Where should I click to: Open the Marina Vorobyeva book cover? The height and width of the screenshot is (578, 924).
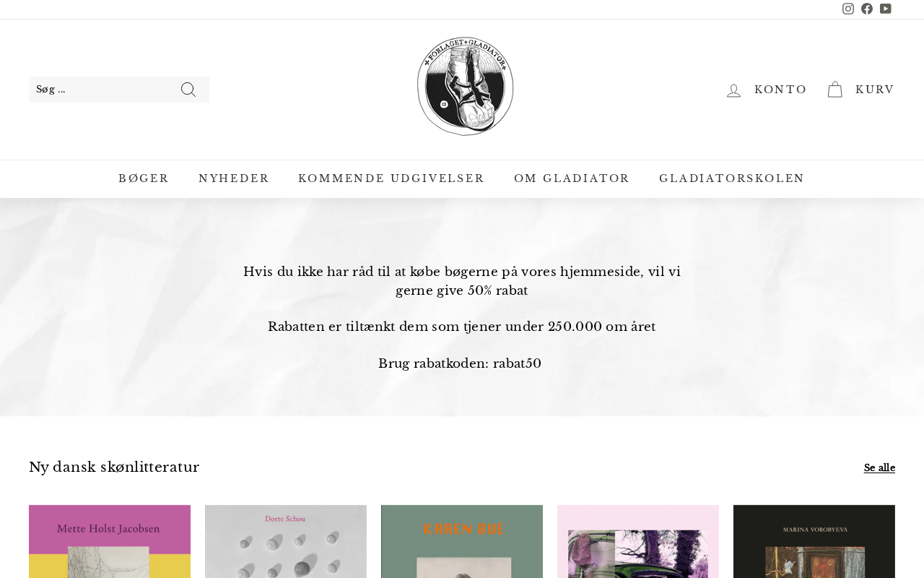(x=814, y=541)
